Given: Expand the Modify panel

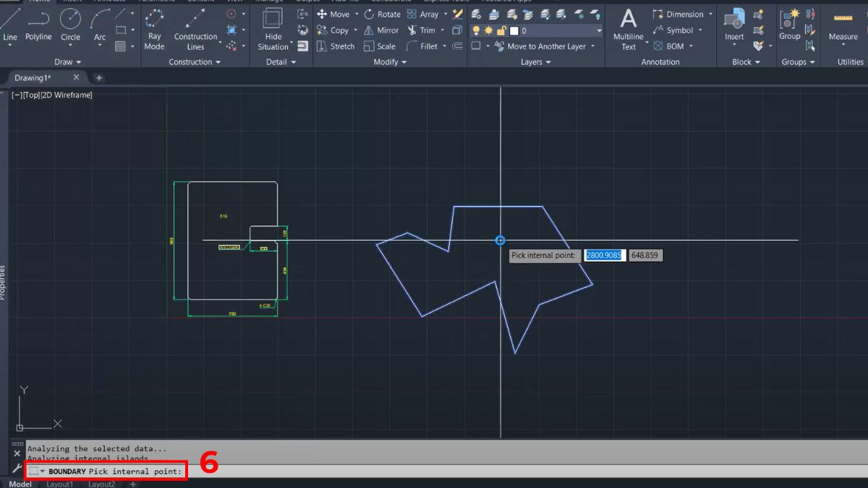Looking at the screenshot, I should (390, 62).
